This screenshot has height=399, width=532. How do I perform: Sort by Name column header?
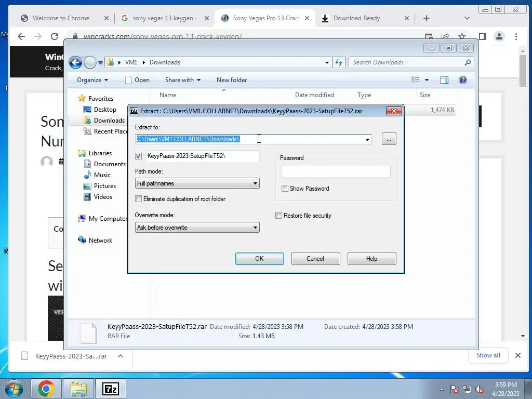click(168, 96)
